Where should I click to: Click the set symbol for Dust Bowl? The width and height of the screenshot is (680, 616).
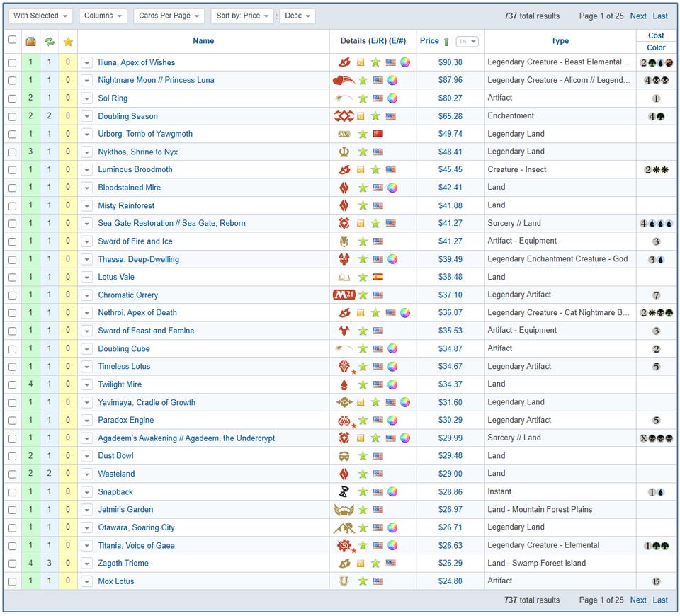(x=344, y=456)
